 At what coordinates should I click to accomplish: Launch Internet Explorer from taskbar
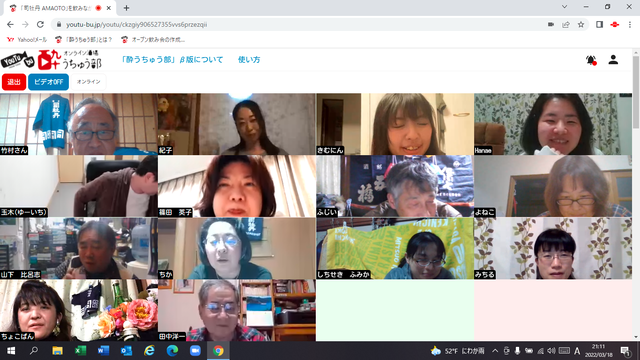pos(149,351)
